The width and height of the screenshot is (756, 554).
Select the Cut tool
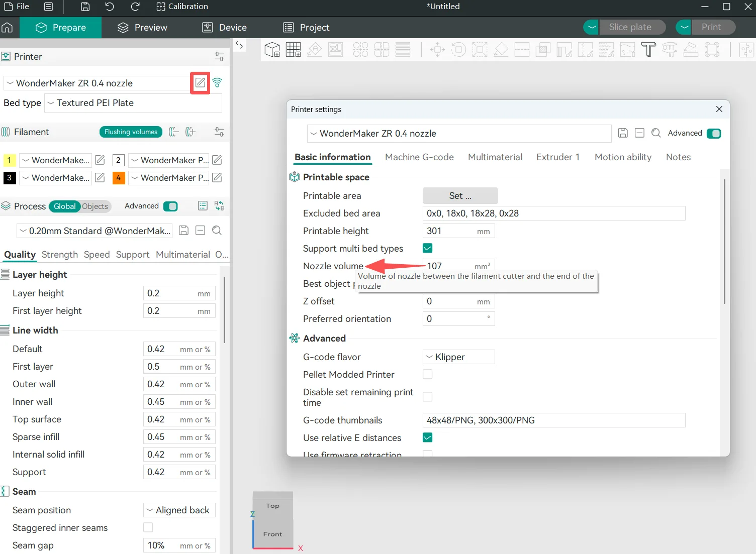click(x=522, y=50)
